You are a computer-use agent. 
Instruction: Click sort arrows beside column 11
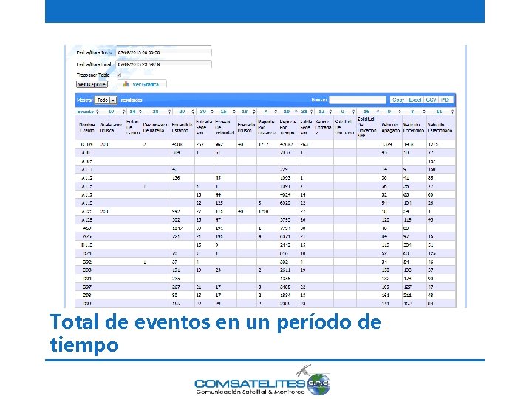pos(453,112)
